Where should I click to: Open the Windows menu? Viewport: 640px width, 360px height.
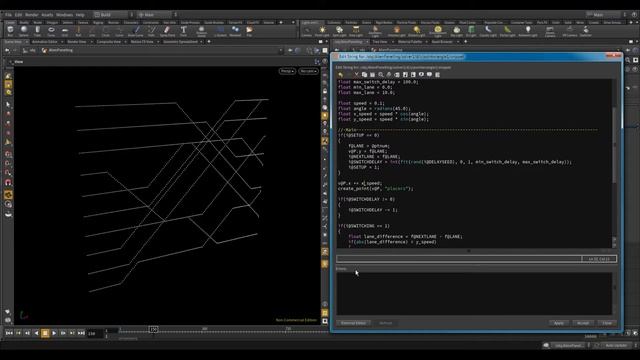point(64,15)
